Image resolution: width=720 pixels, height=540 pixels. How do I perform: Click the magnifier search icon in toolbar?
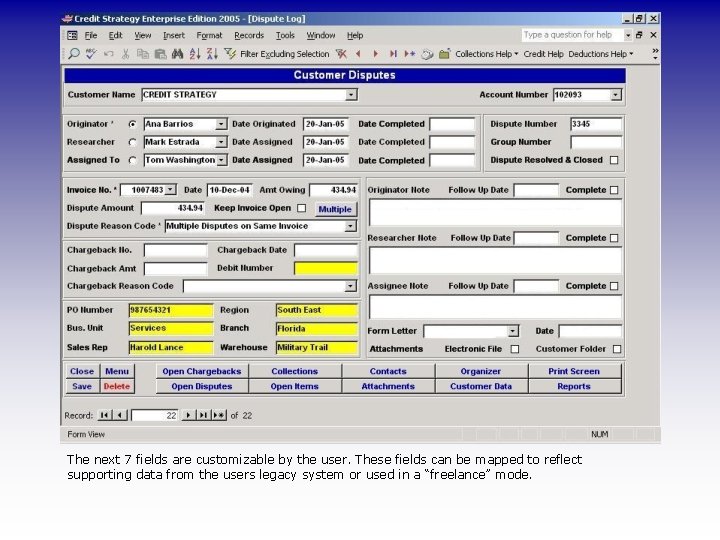click(73, 54)
